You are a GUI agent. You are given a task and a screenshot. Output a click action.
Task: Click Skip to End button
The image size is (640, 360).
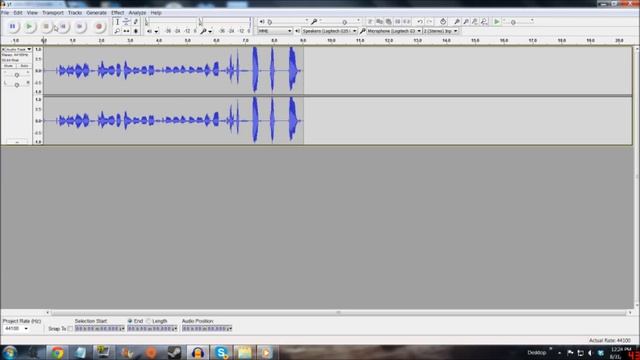(80, 27)
